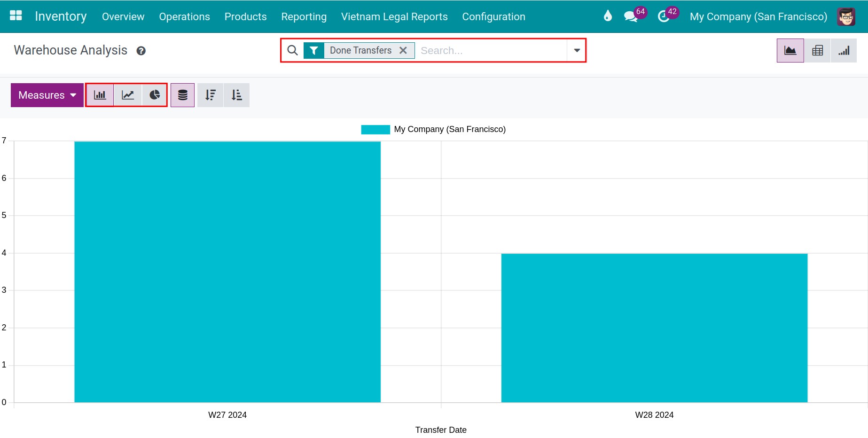Click the Transfer Date axis title
This screenshot has width=868, height=438.
pyautogui.click(x=441, y=430)
